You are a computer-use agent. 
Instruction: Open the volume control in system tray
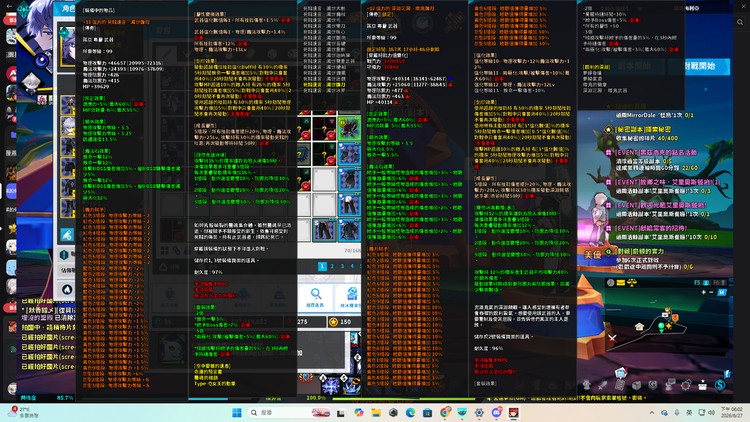tap(712, 412)
